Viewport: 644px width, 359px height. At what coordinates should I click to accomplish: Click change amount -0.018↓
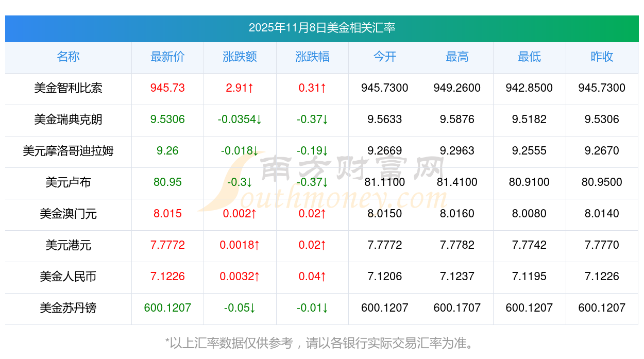(240, 151)
